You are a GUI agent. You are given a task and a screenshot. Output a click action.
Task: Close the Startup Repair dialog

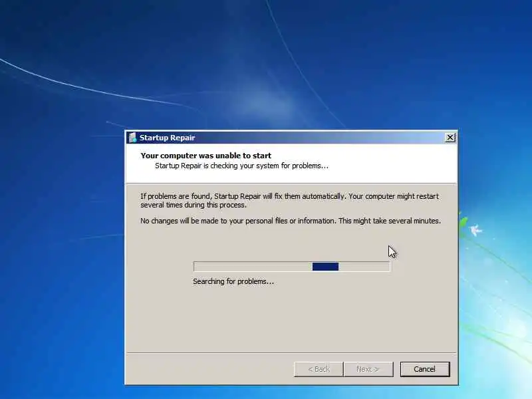coord(450,138)
